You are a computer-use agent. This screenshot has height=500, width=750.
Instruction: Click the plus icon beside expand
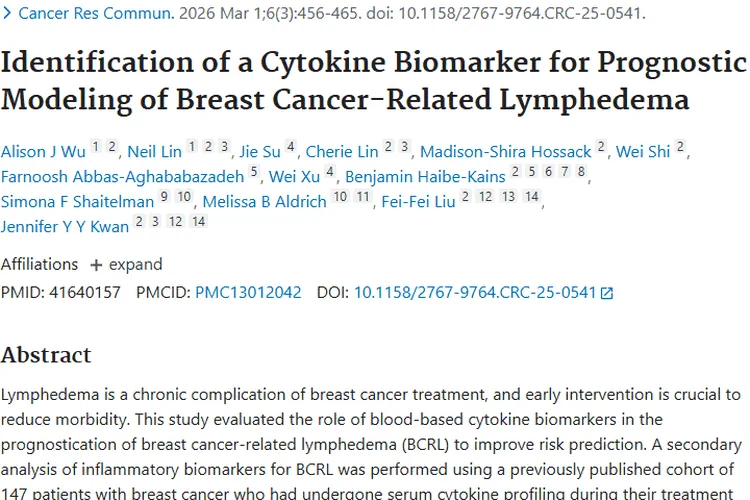[96, 265]
